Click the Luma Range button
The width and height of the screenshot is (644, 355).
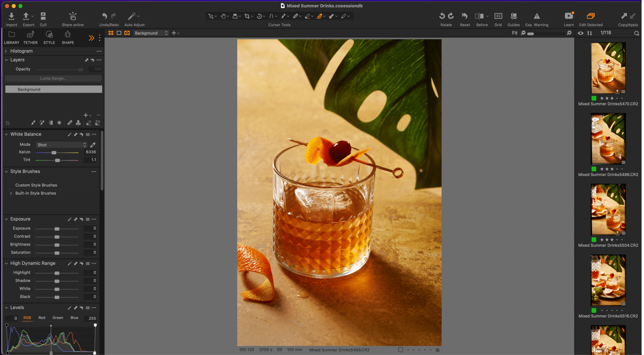click(53, 78)
